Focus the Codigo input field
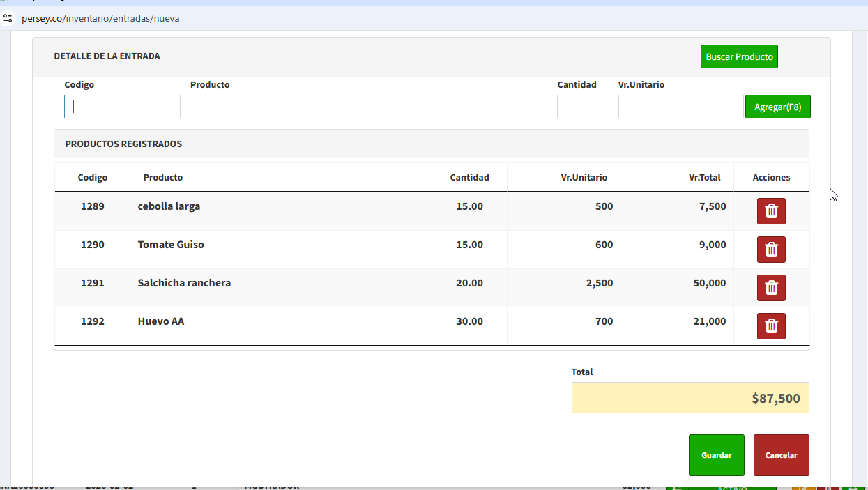This screenshot has height=490, width=868. [116, 107]
